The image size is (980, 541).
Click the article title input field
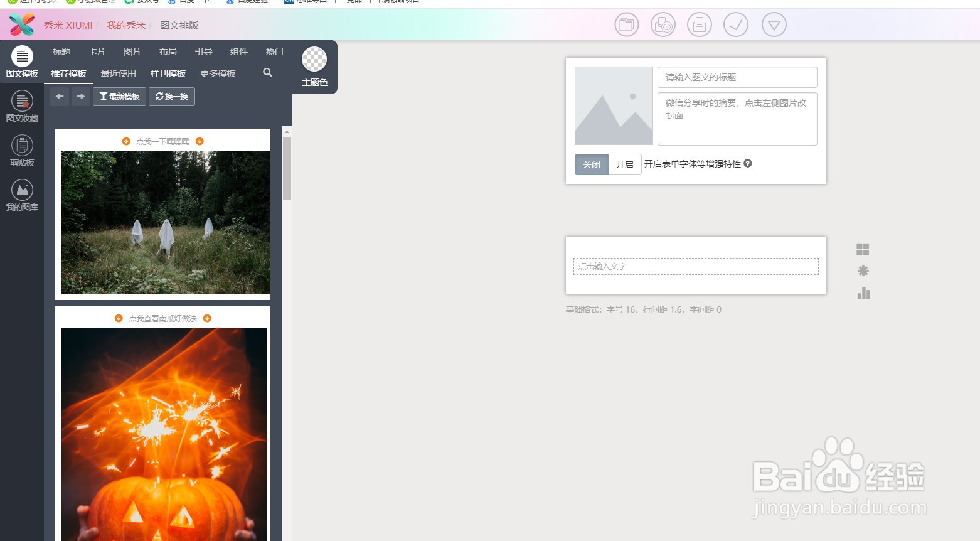click(737, 77)
